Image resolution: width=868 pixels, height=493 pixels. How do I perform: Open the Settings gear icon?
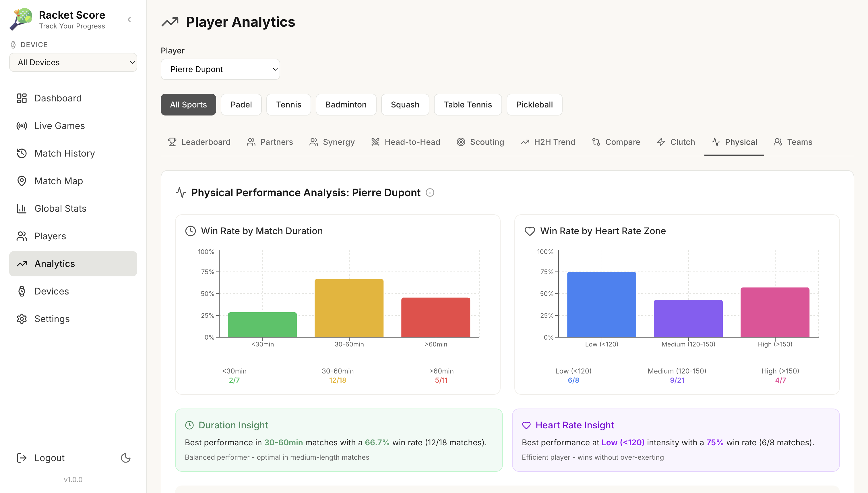pos(22,319)
